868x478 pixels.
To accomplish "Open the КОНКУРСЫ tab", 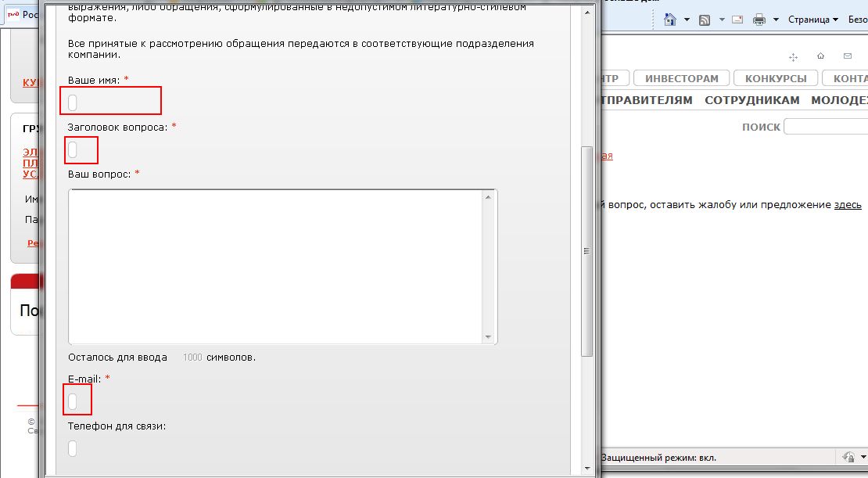I will point(776,78).
